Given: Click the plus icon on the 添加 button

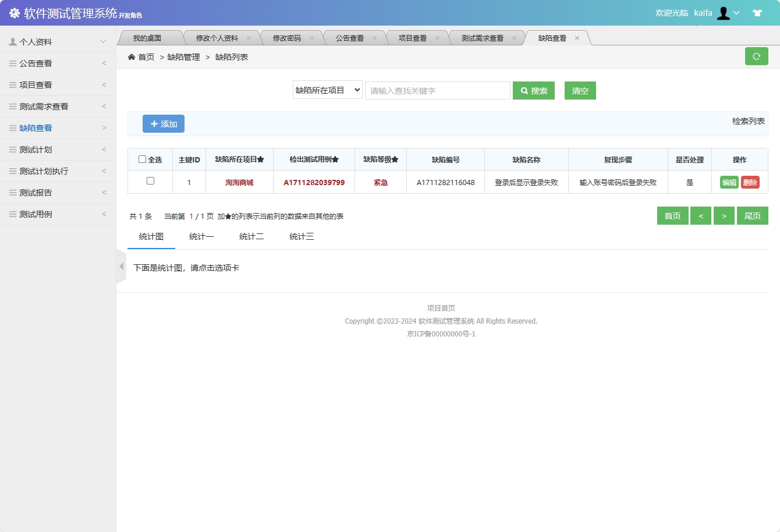Looking at the screenshot, I should (x=154, y=123).
